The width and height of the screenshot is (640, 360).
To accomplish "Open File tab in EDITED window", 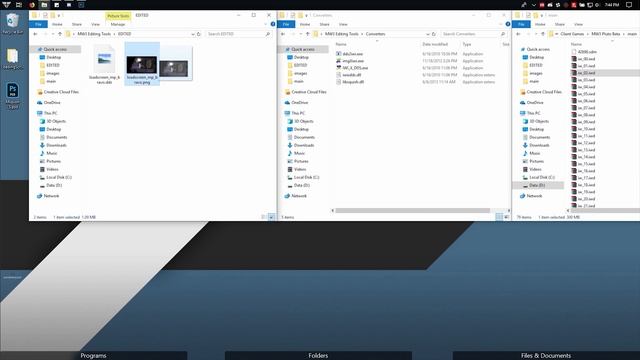I will (x=38, y=24).
